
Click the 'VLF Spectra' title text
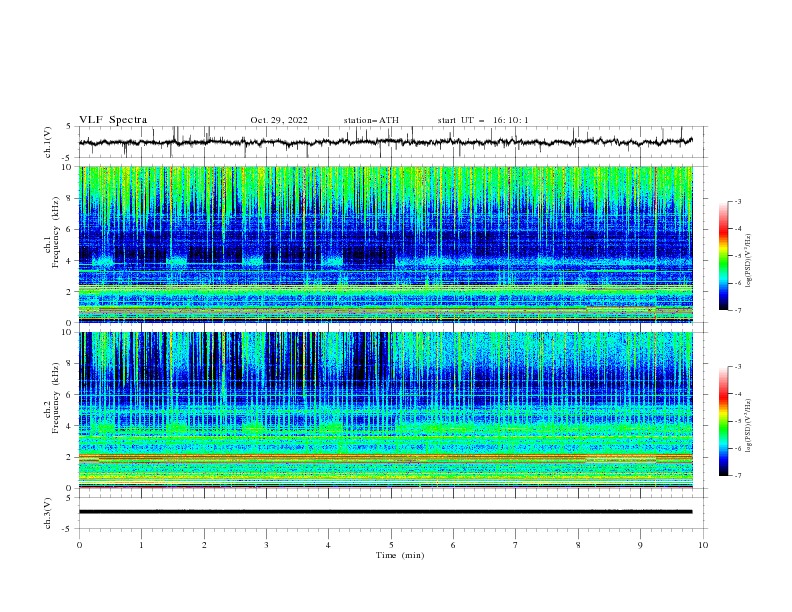pyautogui.click(x=113, y=120)
